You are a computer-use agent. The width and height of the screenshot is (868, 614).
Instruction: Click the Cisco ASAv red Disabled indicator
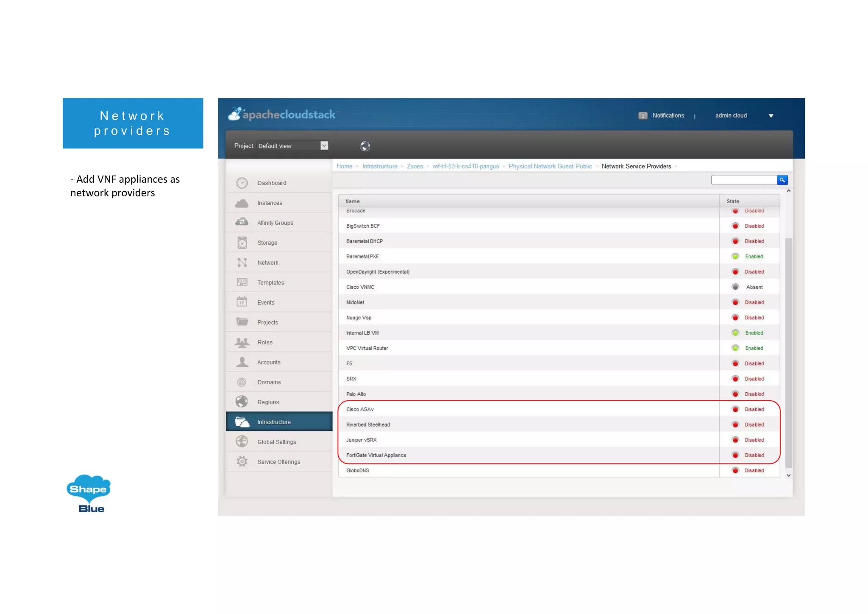735,409
